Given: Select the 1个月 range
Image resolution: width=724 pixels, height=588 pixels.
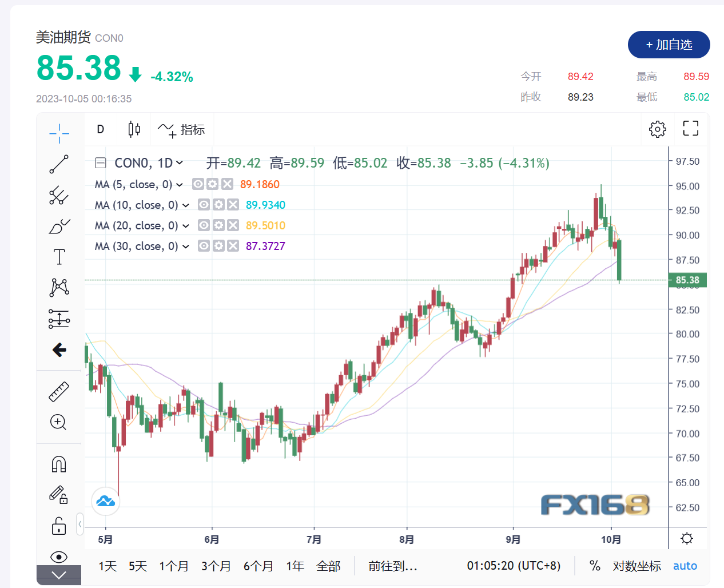Looking at the screenshot, I should 174,566.
